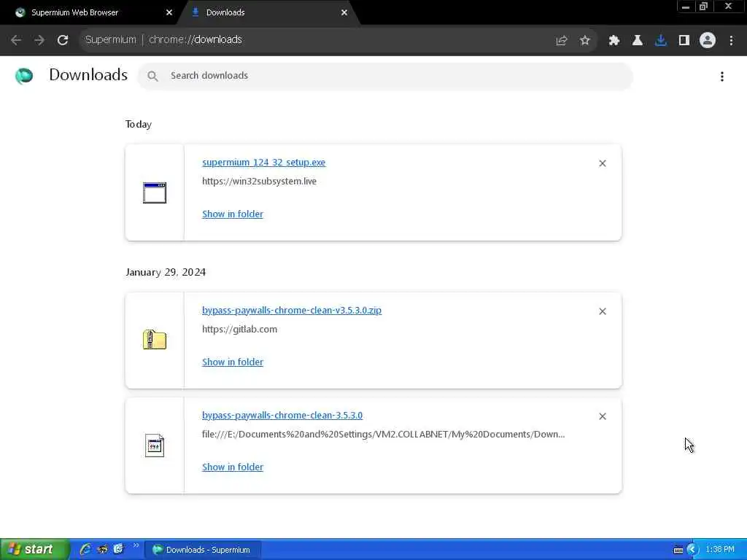Screen dimensions: 747x560
Task: Show supermium setup file in folder
Action: pyautogui.click(x=233, y=214)
